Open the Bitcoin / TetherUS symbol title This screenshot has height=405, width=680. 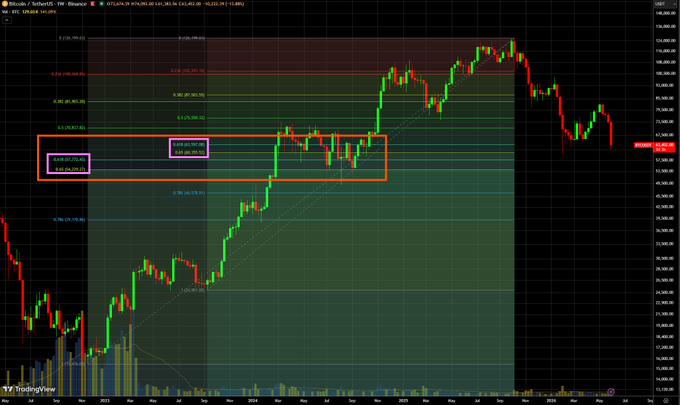(x=48, y=4)
